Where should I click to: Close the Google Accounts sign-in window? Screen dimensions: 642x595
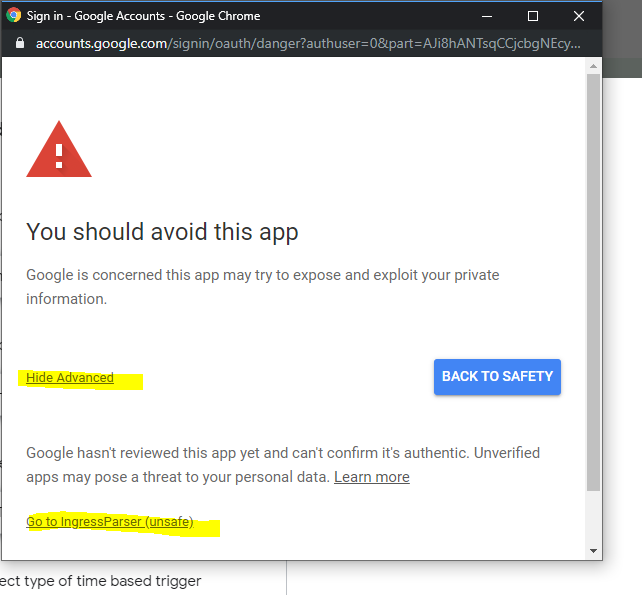[579, 16]
